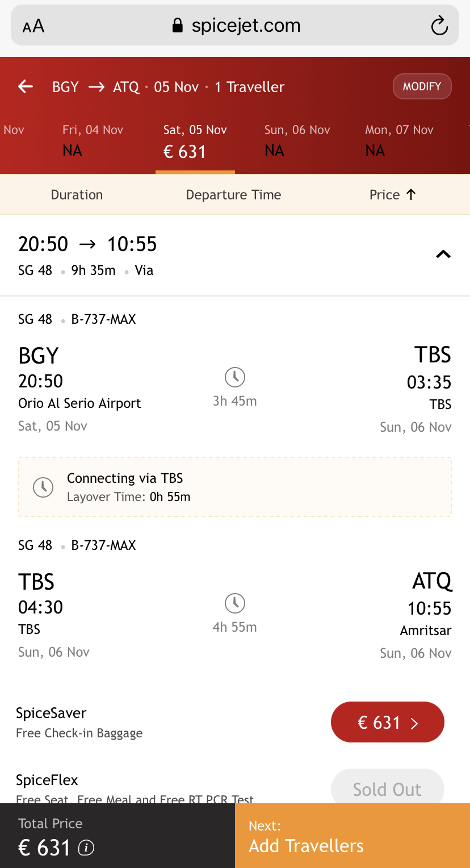Select the Sun, 06 Nov date tab
Image resolution: width=470 pixels, height=868 pixels.
click(x=297, y=140)
